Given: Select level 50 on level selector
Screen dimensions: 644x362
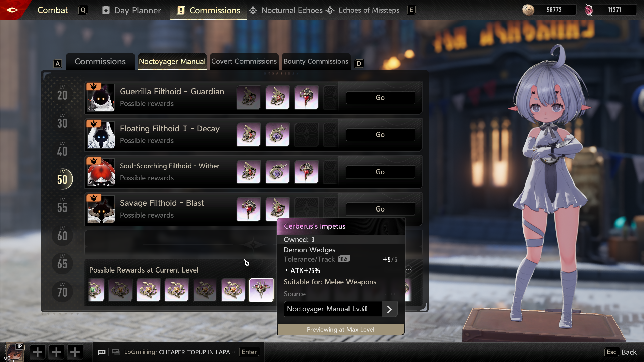Looking at the screenshot, I should (x=62, y=179).
